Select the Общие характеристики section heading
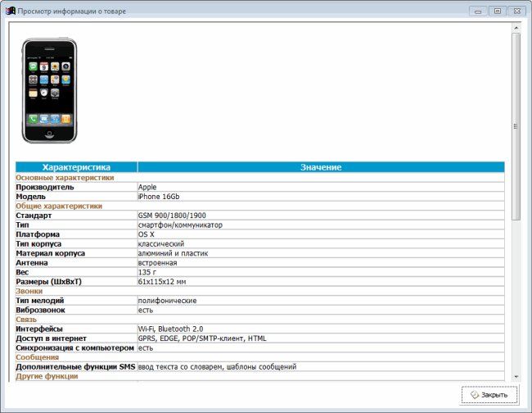 coord(59,206)
